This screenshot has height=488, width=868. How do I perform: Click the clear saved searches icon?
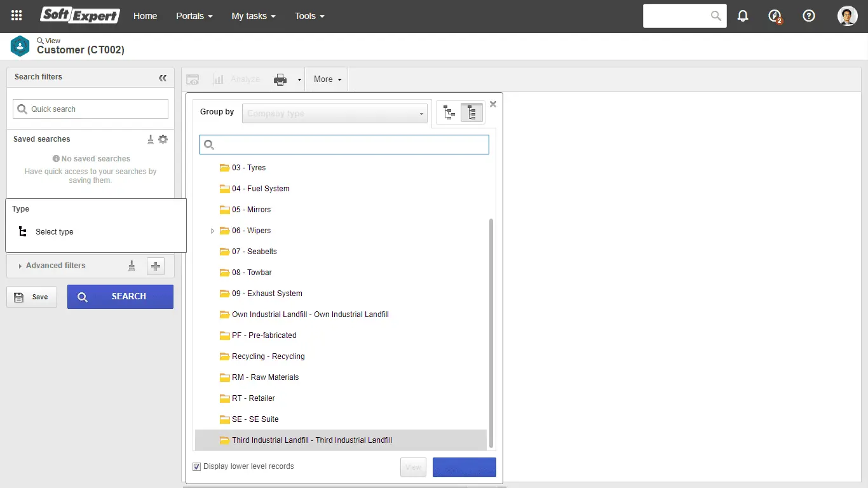point(150,139)
